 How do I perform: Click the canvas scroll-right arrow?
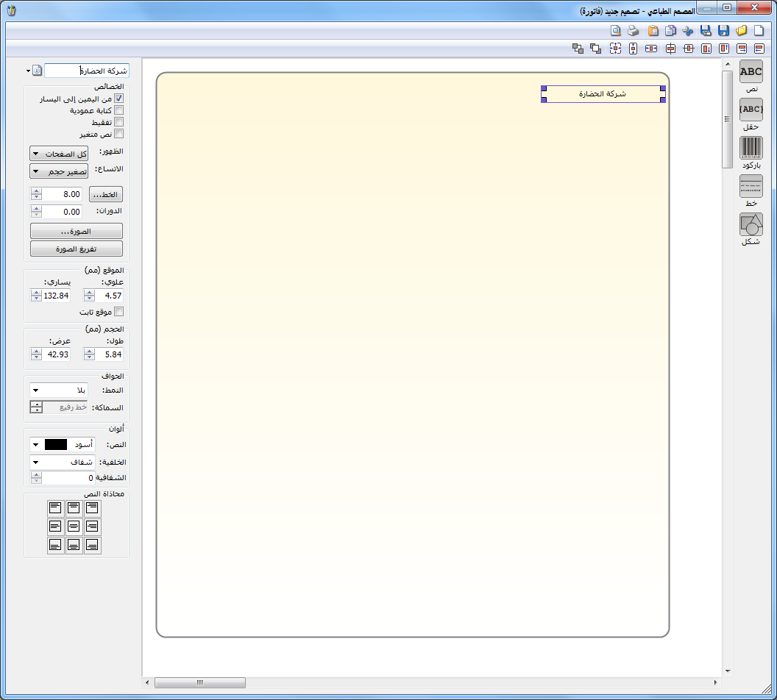pyautogui.click(x=715, y=682)
